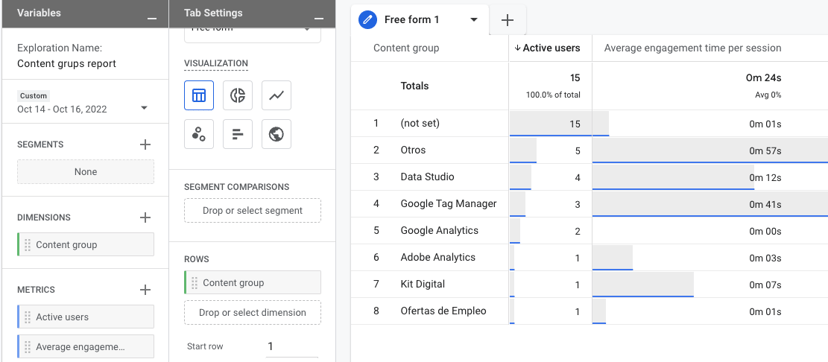Add a new exploration tab
Screen dimensions: 828x362
click(507, 20)
